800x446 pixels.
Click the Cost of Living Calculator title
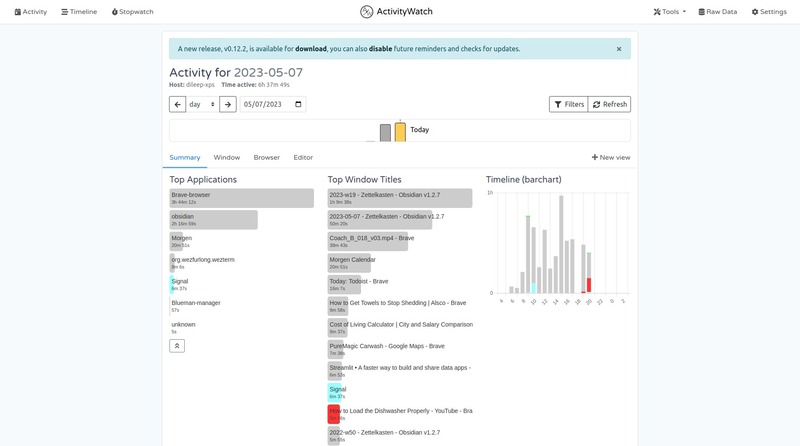point(401,328)
